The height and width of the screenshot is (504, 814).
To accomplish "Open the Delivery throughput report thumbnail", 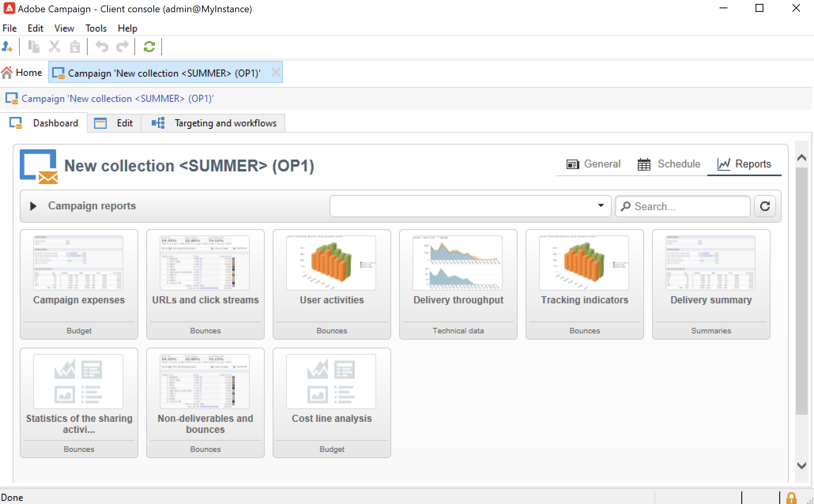I will [458, 263].
